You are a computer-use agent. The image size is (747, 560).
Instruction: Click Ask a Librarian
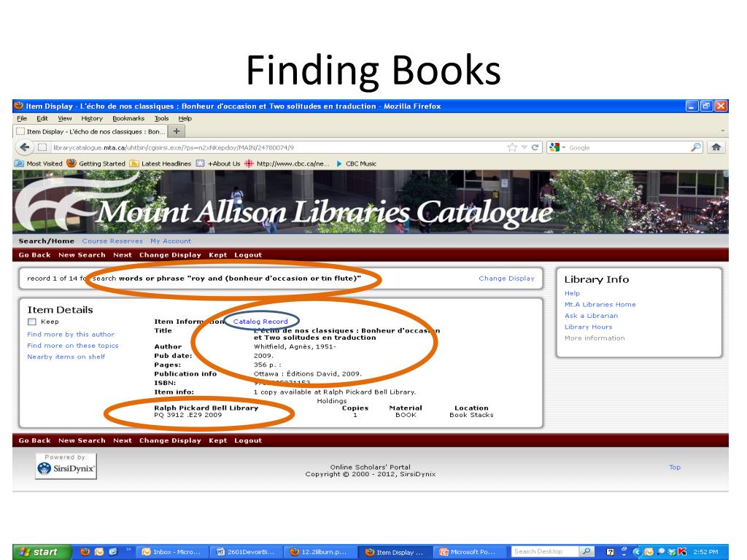pyautogui.click(x=591, y=316)
